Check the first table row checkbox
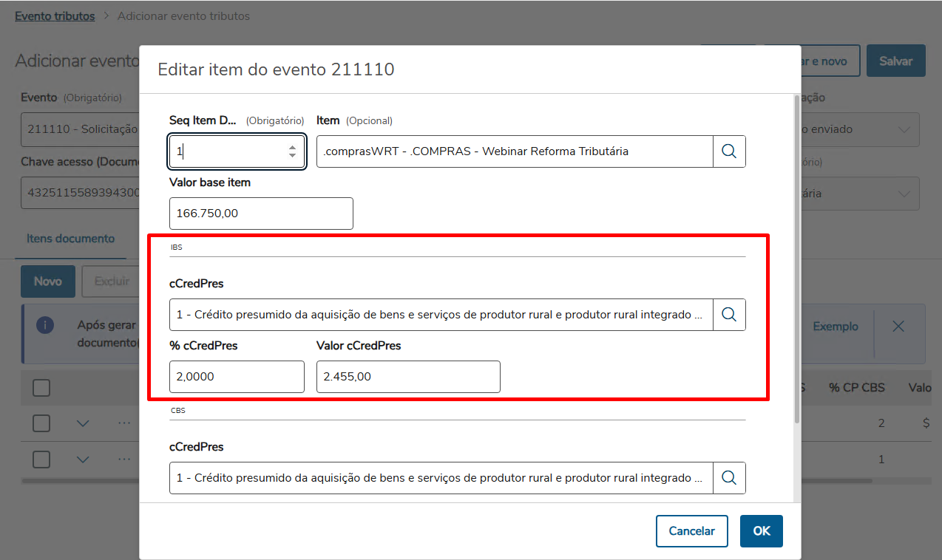Viewport: 942px width, 560px height. pos(41,423)
